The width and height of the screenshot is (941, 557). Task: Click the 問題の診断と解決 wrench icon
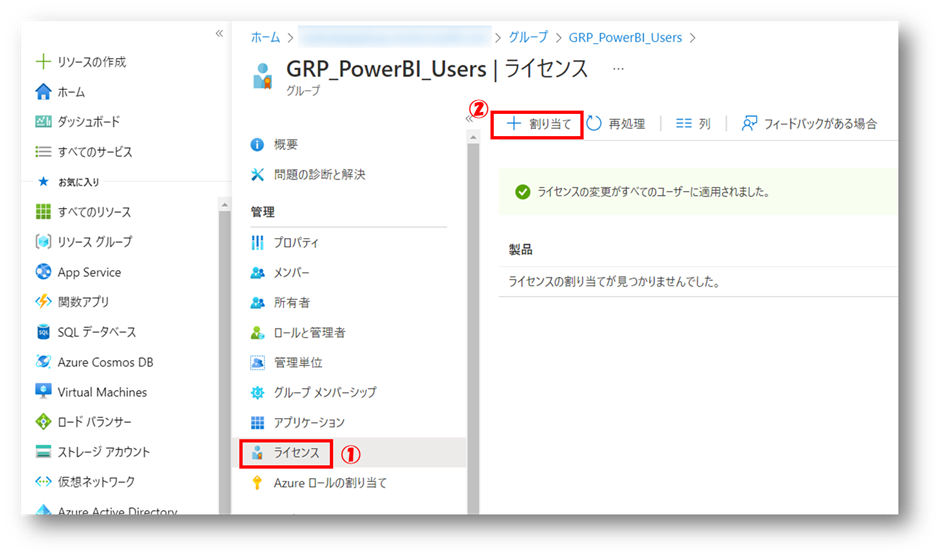257,175
